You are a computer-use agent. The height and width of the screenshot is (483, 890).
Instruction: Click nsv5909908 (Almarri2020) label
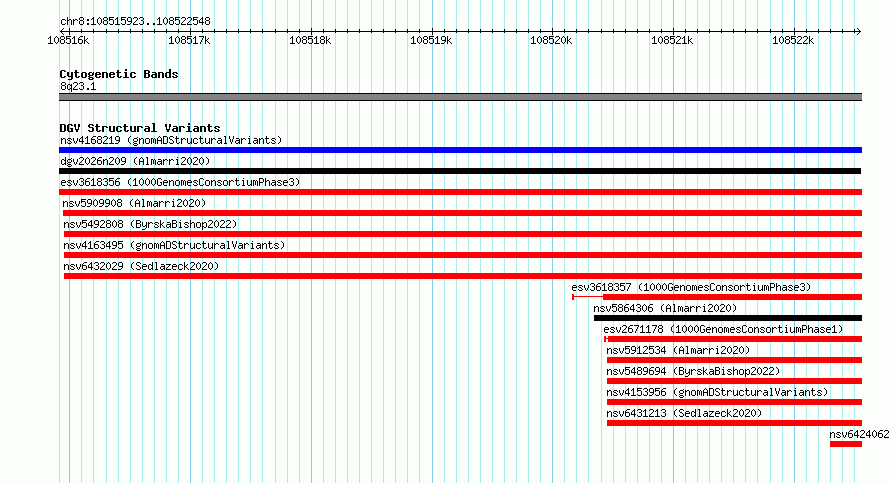click(134, 203)
